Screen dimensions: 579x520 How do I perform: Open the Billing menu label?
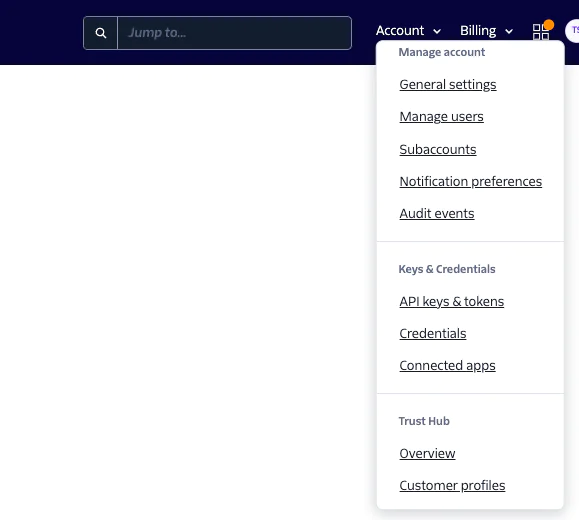point(478,31)
